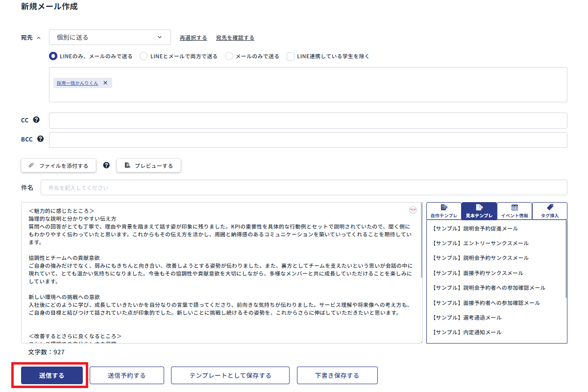Click the プレビューする preview icon button
This screenshot has height=392, width=588.
click(x=127, y=165)
